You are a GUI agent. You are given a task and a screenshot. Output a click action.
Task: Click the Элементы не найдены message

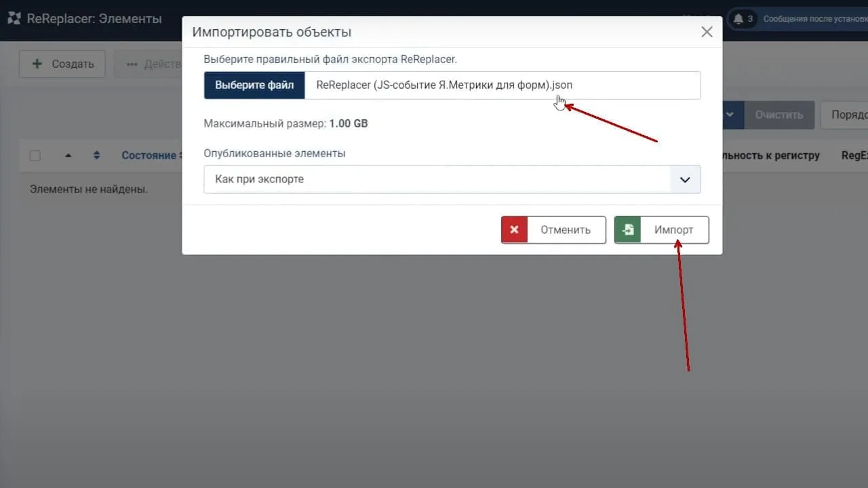89,189
